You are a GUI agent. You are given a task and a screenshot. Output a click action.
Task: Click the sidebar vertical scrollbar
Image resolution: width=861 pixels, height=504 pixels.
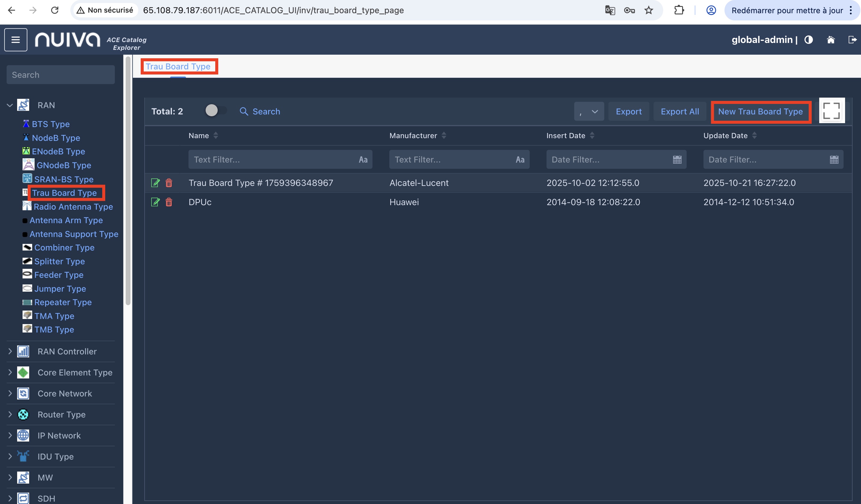128,181
